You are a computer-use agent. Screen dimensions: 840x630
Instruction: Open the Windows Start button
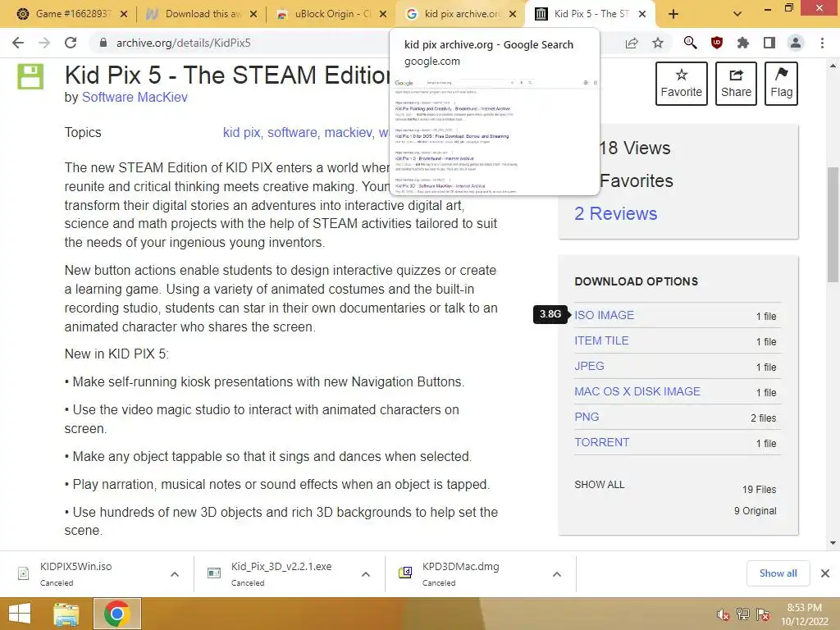click(20, 614)
